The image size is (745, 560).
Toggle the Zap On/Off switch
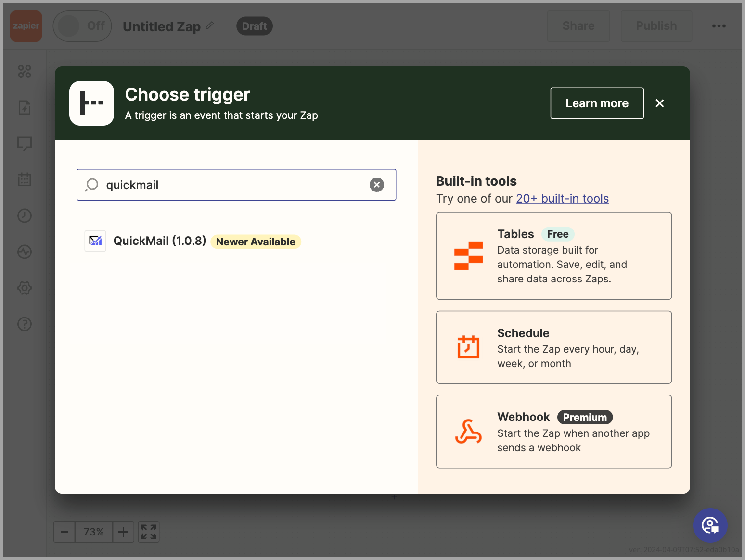(82, 26)
